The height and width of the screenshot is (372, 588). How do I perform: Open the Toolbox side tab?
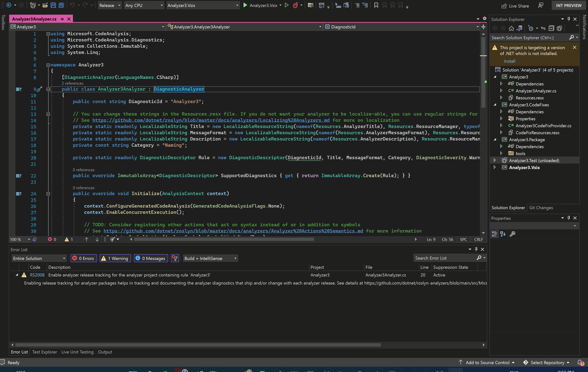pos(3,23)
